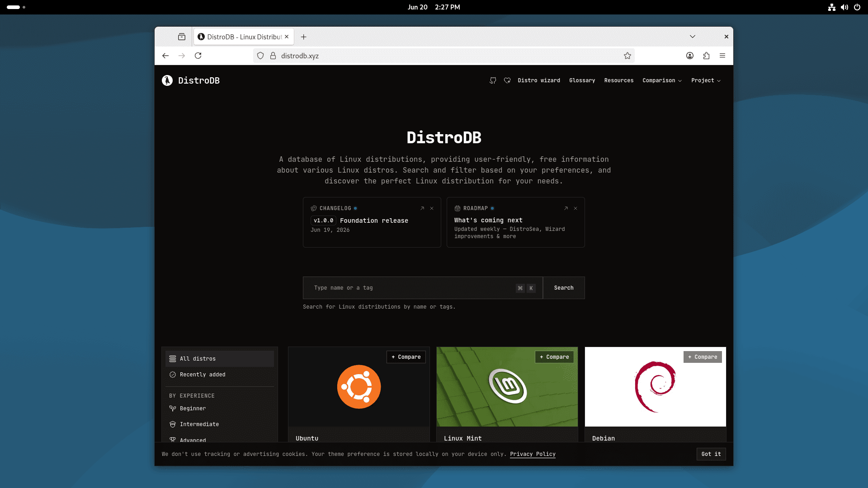Viewport: 868px width, 488px height.
Task: Open the Project dropdown menu
Action: click(x=706, y=80)
